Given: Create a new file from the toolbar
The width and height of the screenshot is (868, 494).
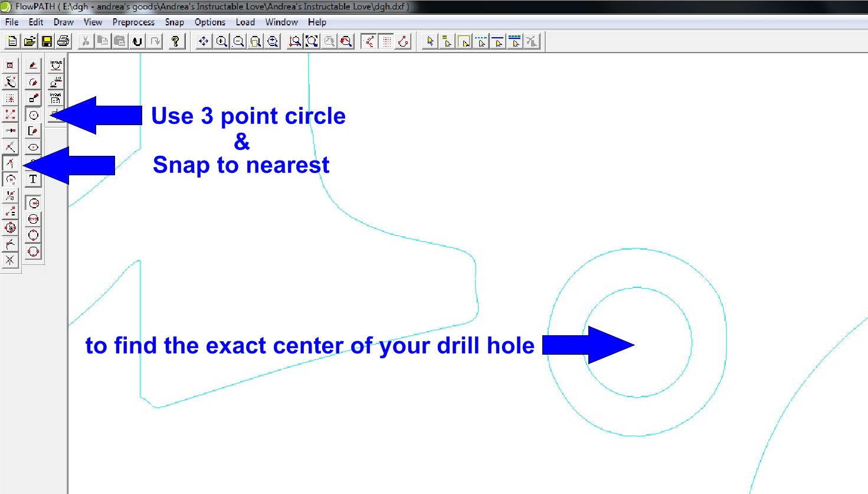Looking at the screenshot, I should (12, 41).
